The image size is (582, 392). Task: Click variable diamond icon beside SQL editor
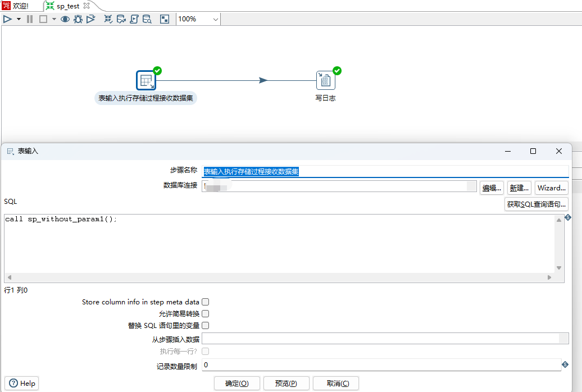click(568, 217)
